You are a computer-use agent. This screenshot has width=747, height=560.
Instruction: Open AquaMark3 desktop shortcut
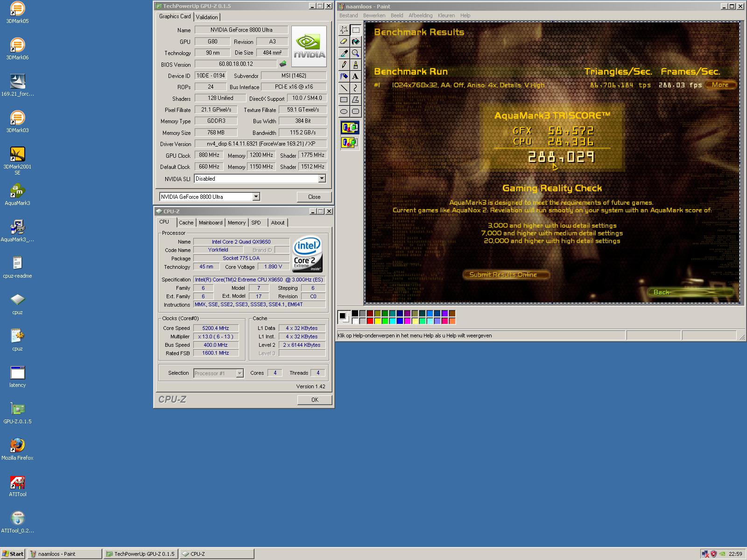click(17, 195)
